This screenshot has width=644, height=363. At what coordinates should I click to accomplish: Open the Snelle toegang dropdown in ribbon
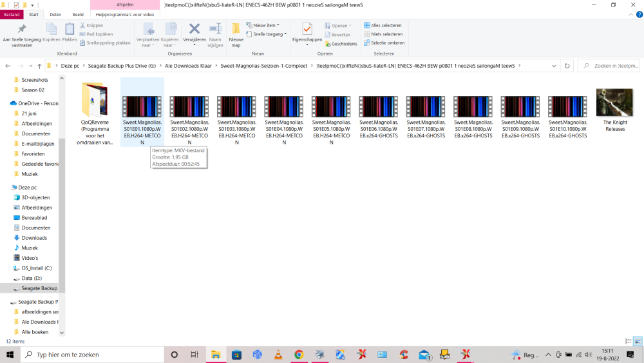point(266,34)
